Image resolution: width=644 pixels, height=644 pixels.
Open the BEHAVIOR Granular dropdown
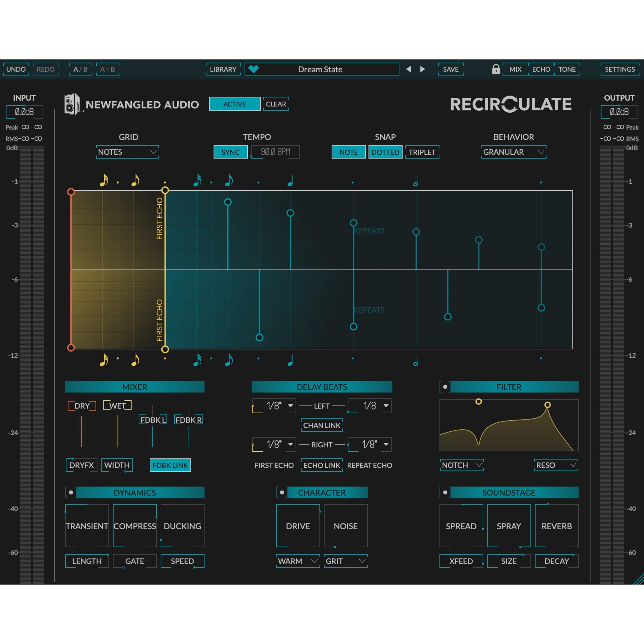point(513,152)
